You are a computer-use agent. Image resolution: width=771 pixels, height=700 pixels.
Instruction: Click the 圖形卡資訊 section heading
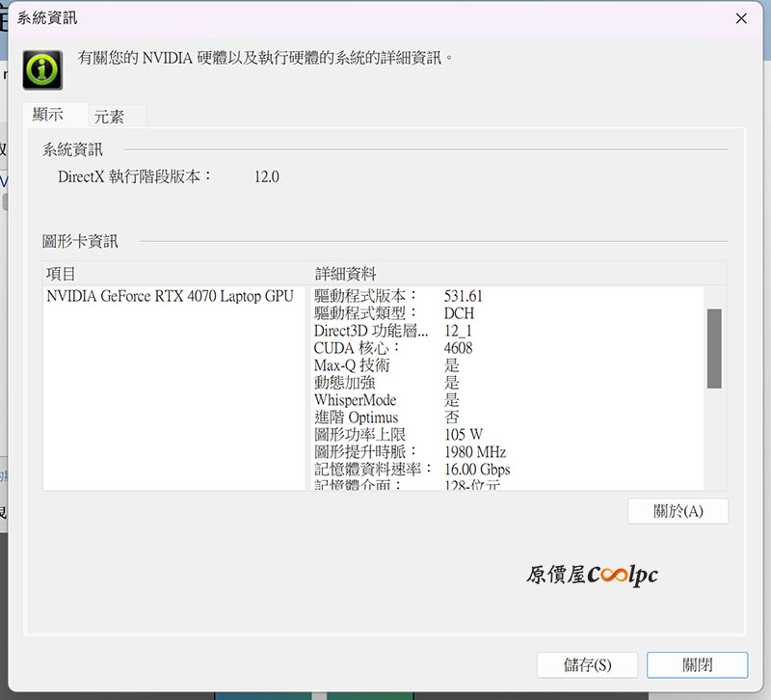[80, 242]
